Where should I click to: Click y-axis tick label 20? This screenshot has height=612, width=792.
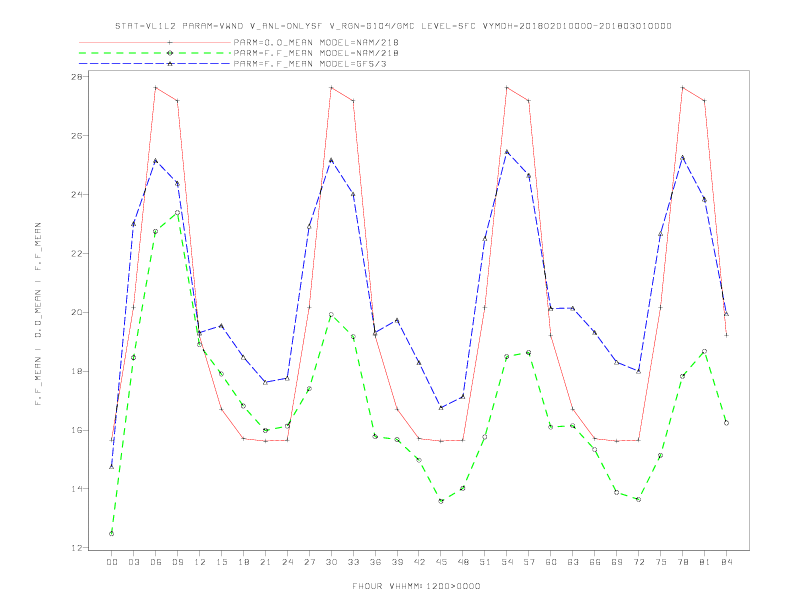(78, 313)
